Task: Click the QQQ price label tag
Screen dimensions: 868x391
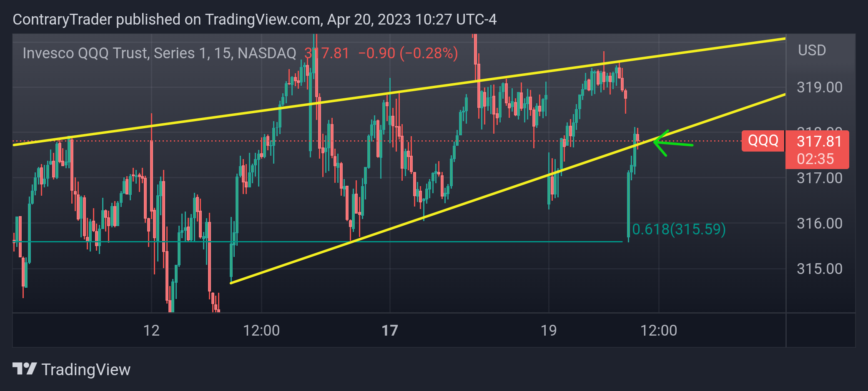Action: coord(763,141)
